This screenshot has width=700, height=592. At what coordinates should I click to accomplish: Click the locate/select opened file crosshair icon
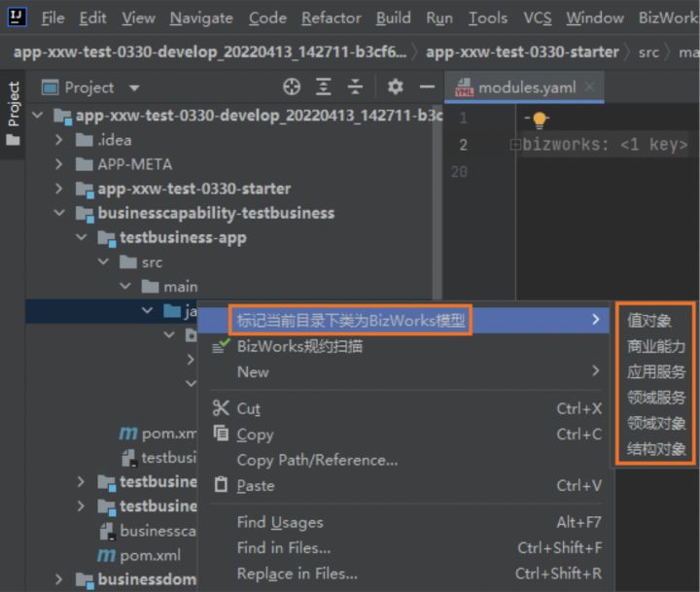(x=292, y=87)
